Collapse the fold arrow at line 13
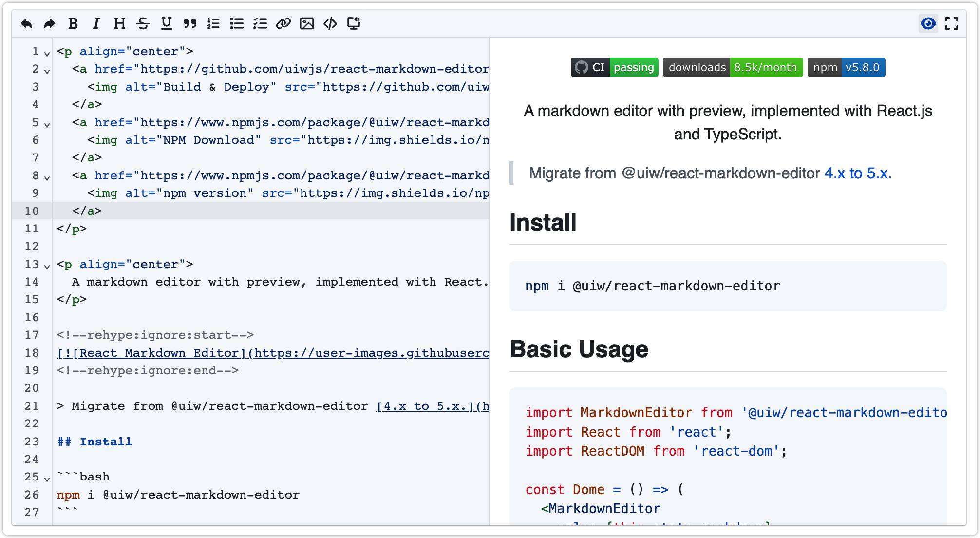The image size is (980, 538). point(46,267)
